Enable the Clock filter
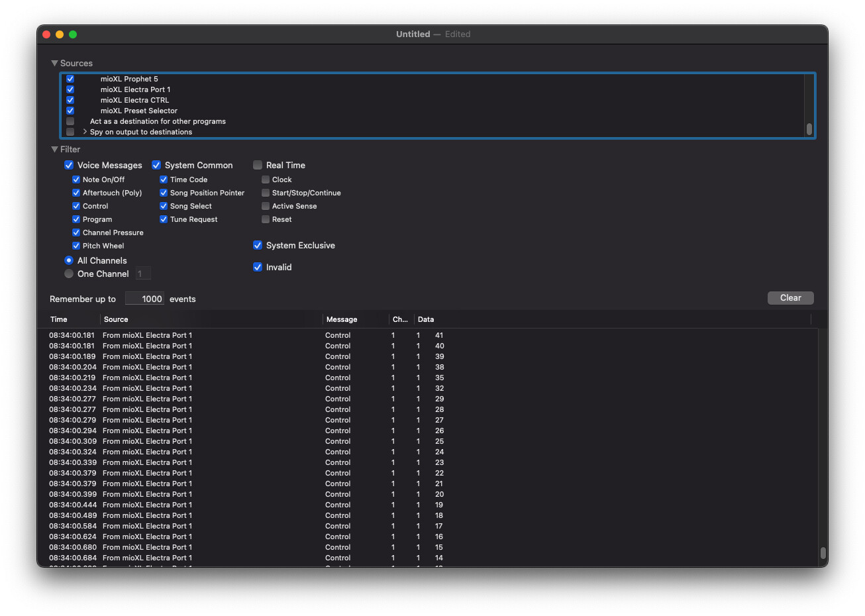Screen dimensions: 865x616 click(x=265, y=180)
